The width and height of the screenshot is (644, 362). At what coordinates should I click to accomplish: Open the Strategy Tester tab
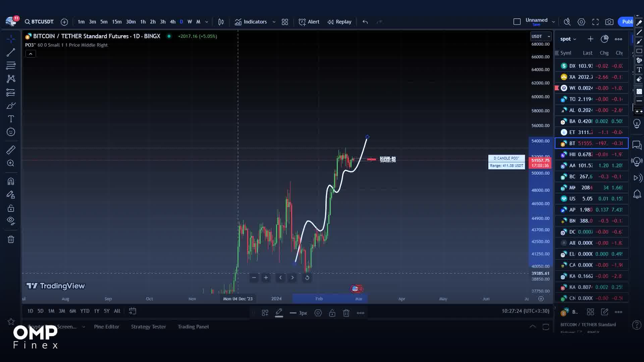pyautogui.click(x=148, y=326)
